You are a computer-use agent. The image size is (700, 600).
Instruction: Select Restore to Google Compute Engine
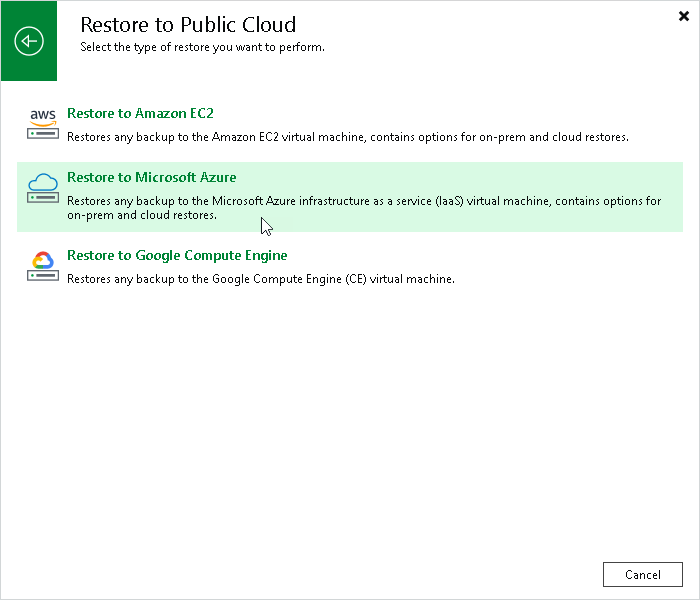pyautogui.click(x=177, y=255)
